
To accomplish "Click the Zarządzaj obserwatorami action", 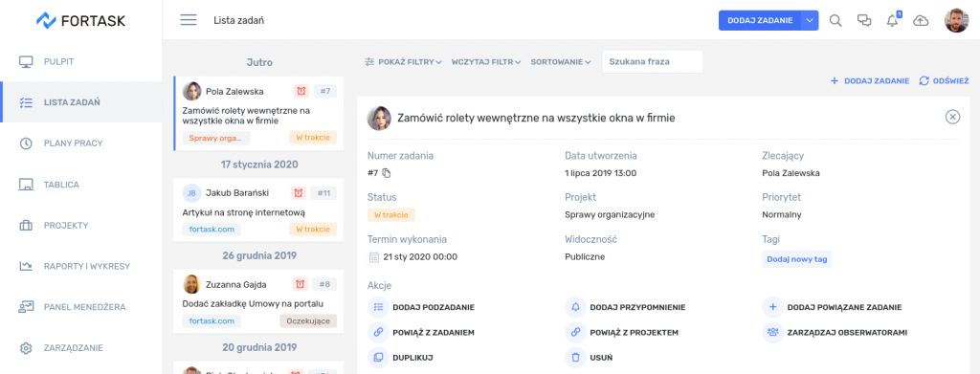I will tap(835, 332).
